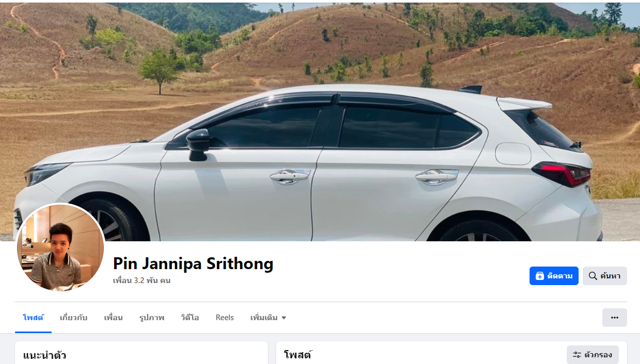Open the วิดีโอ tab

190,318
